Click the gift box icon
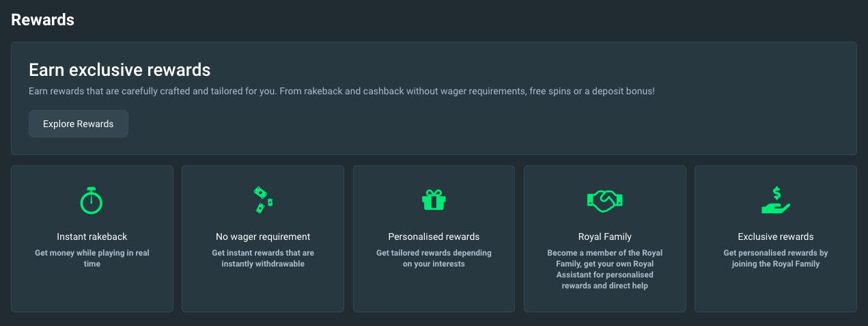 tap(434, 200)
